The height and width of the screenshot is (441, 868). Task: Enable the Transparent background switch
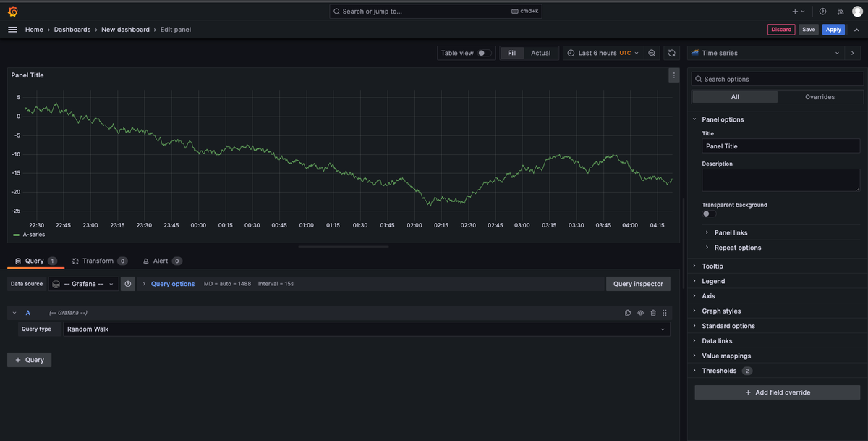click(x=710, y=214)
